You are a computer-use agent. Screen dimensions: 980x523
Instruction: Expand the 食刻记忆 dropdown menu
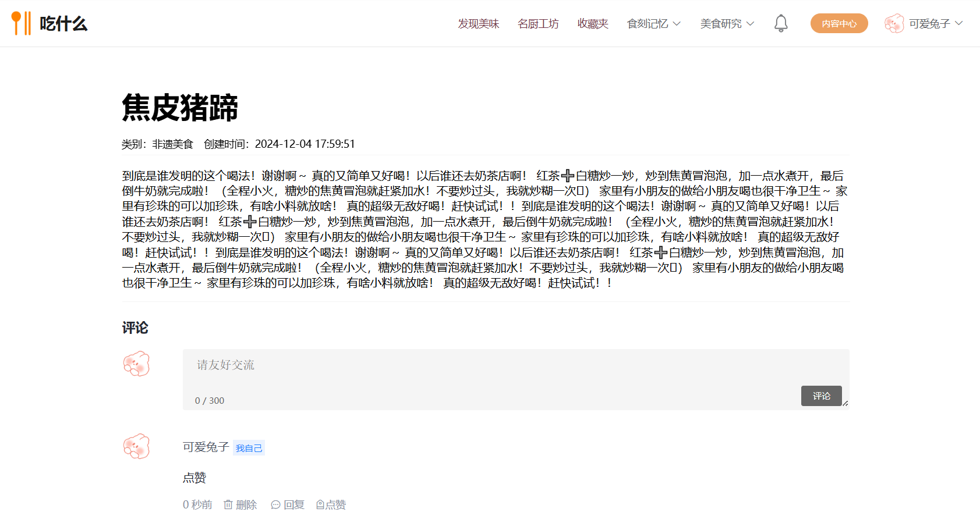click(653, 24)
